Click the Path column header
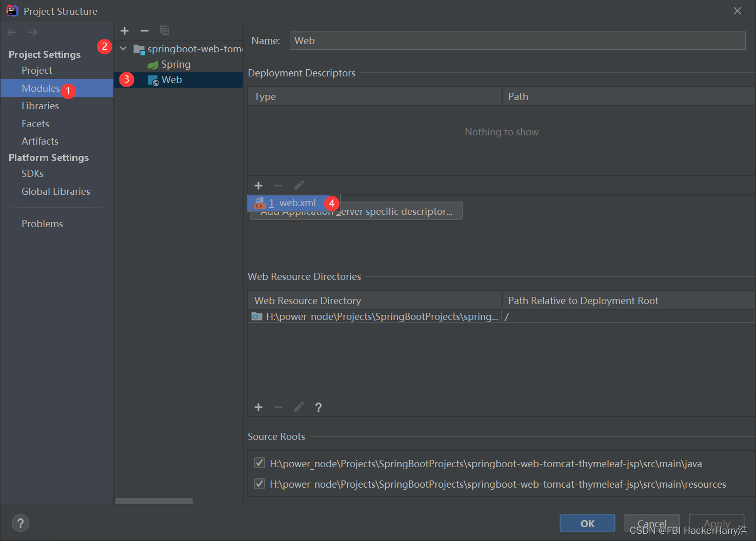The image size is (756, 541). click(628, 96)
